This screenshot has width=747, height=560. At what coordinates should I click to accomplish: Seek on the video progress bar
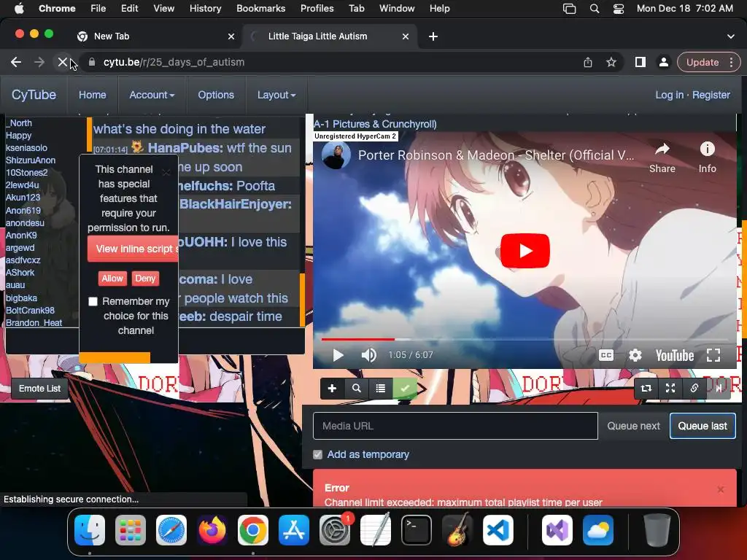click(x=524, y=340)
